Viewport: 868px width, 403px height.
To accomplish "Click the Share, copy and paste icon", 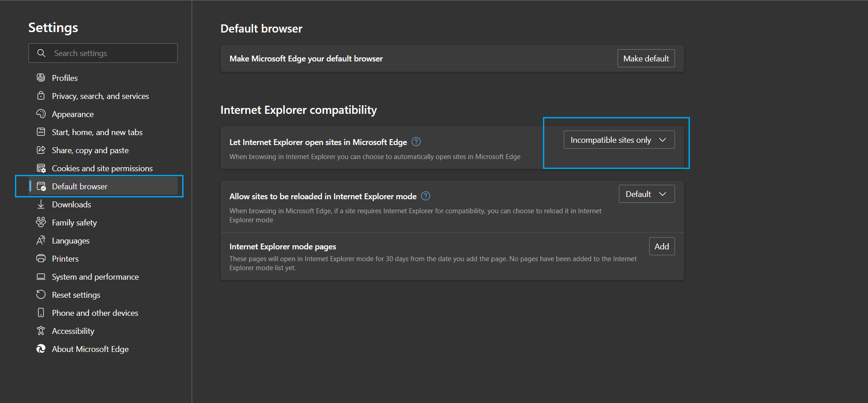I will [x=41, y=150].
